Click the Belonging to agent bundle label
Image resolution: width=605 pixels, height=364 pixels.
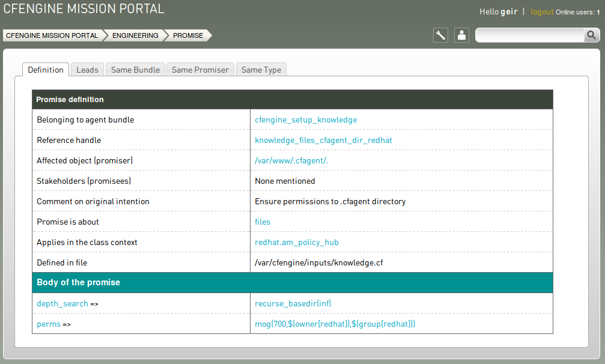pos(85,120)
